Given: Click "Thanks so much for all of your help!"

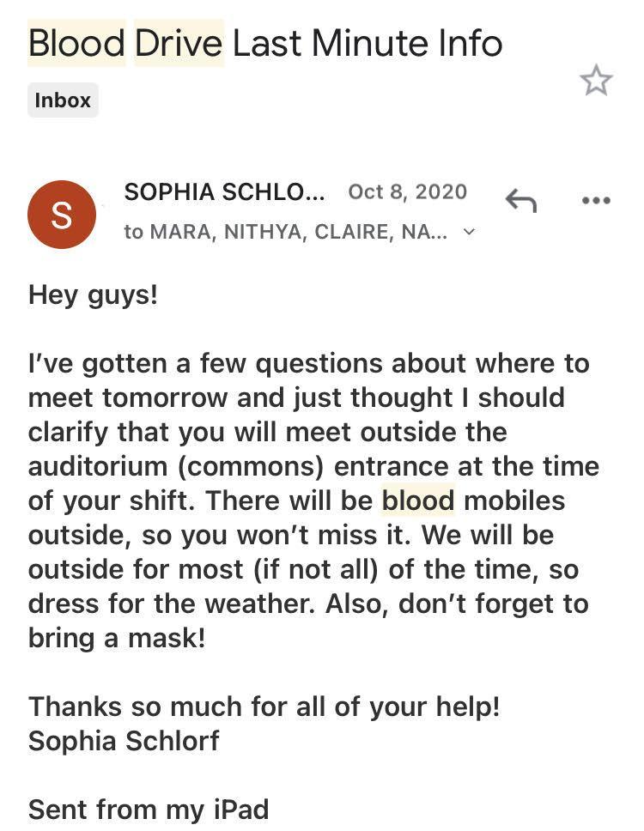Looking at the screenshot, I should point(264,707).
